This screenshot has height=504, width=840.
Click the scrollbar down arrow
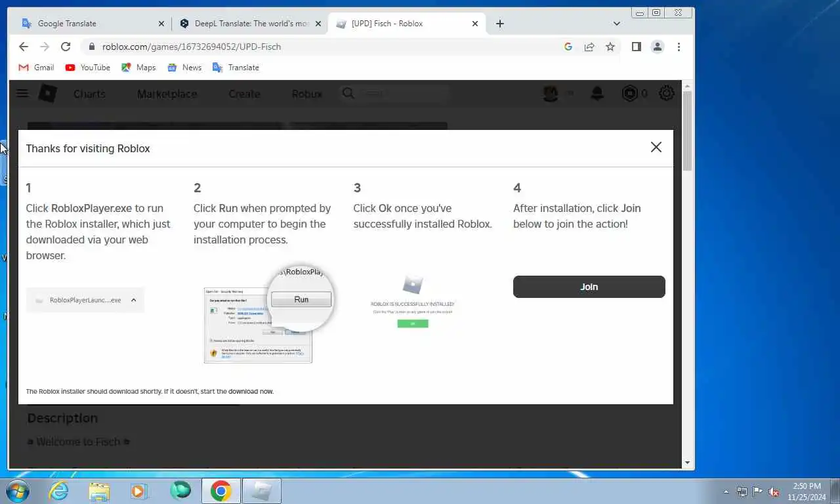pyautogui.click(x=687, y=463)
